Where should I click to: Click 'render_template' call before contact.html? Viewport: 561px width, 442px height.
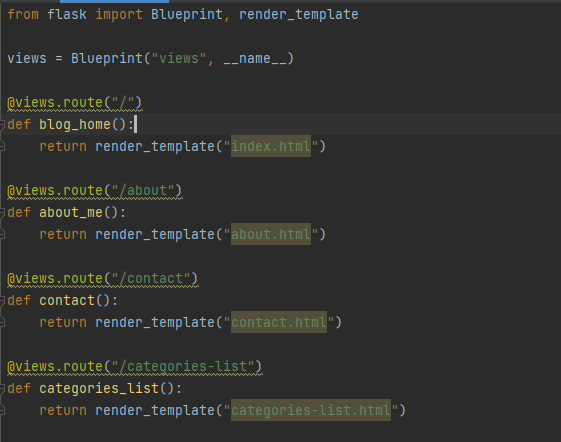(155, 322)
